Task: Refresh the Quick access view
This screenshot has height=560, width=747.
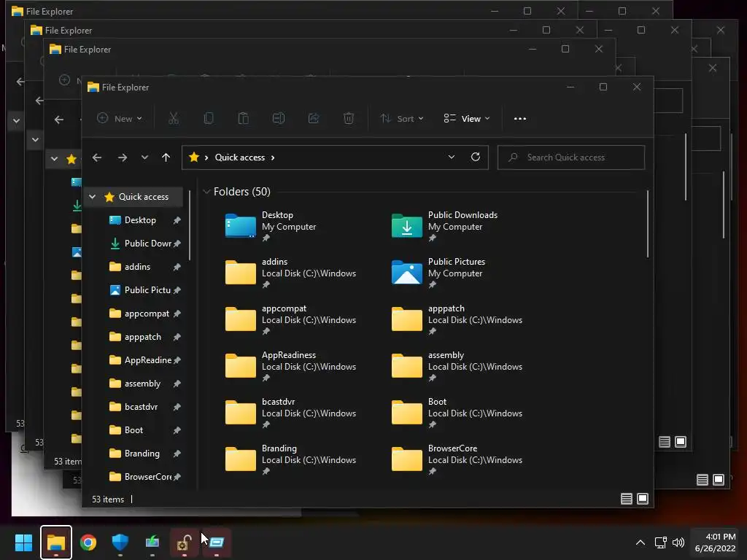Action: [476, 157]
